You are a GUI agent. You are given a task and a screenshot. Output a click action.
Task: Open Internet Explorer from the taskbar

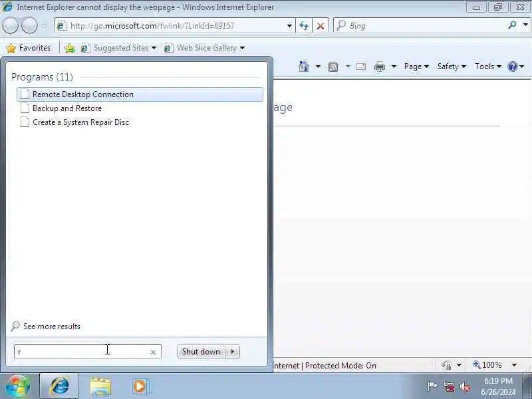click(x=59, y=386)
